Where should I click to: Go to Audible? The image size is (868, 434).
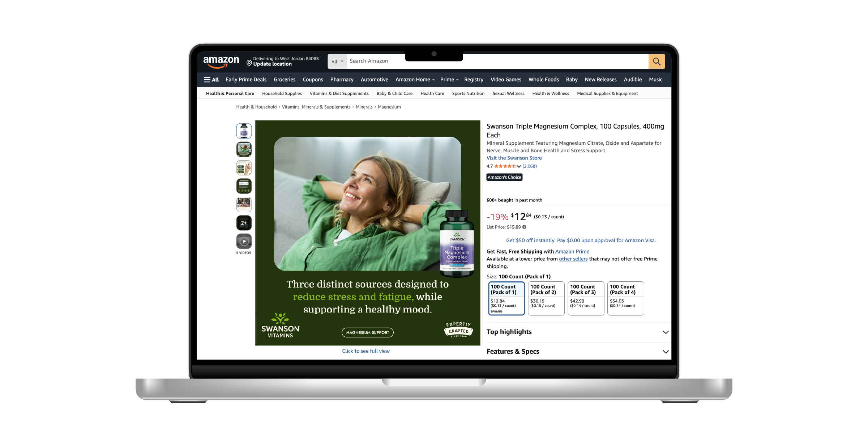click(x=633, y=80)
